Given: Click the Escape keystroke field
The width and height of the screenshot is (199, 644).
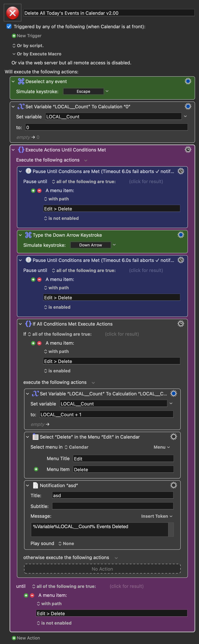Looking at the screenshot, I should (83, 91).
